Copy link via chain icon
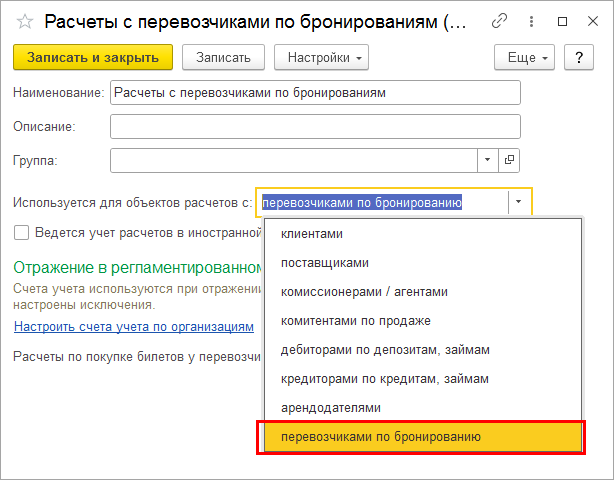Screen dimensions: 614x480 tap(499, 22)
